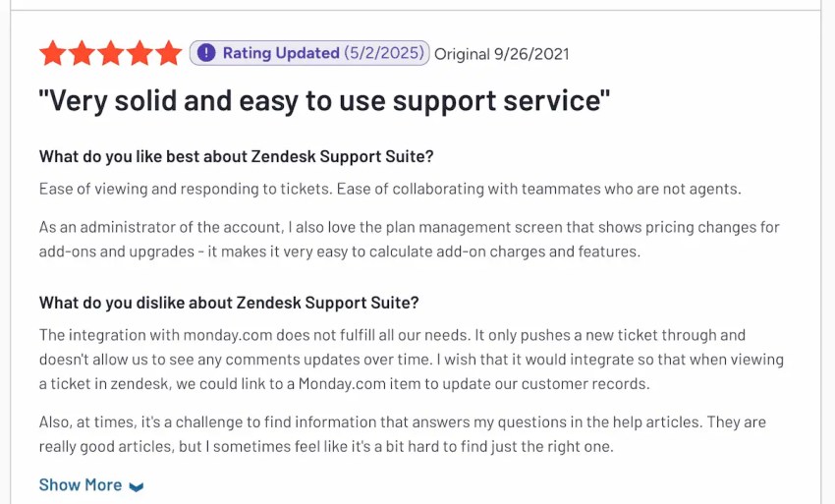Image resolution: width=835 pixels, height=504 pixels.
Task: Click the third orange rating star
Action: [111, 53]
